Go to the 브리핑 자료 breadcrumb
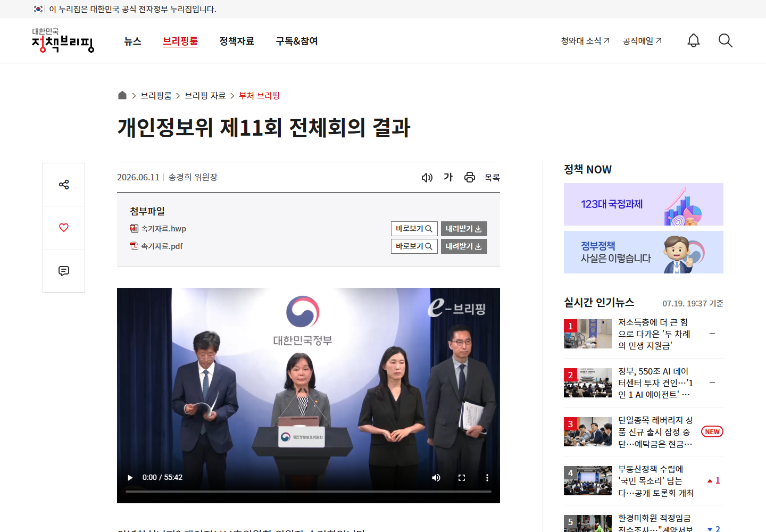The image size is (766, 532). (205, 95)
